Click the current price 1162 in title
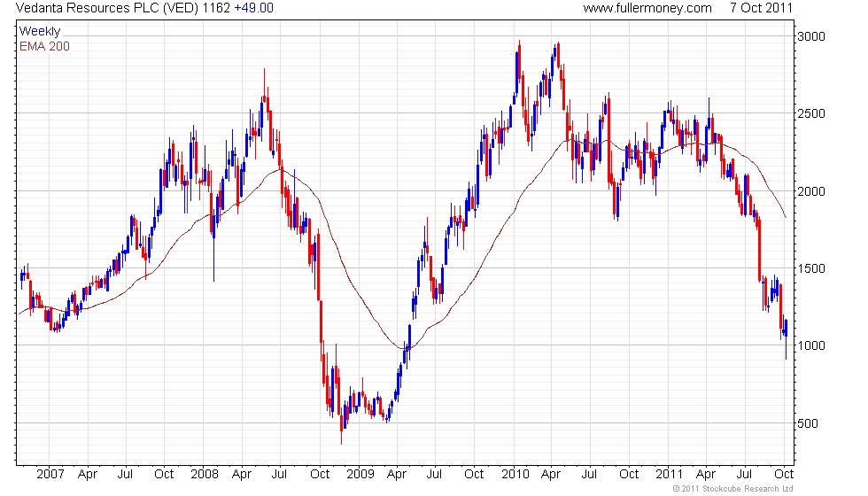This screenshot has width=868, height=496. (x=216, y=8)
